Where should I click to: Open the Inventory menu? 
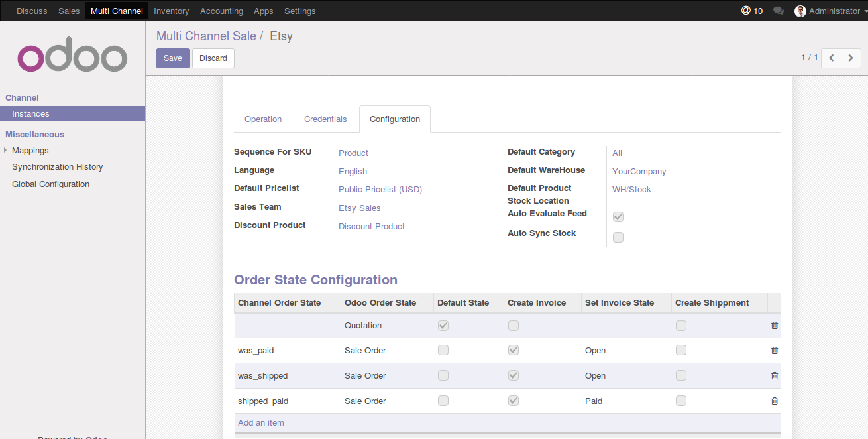click(171, 11)
